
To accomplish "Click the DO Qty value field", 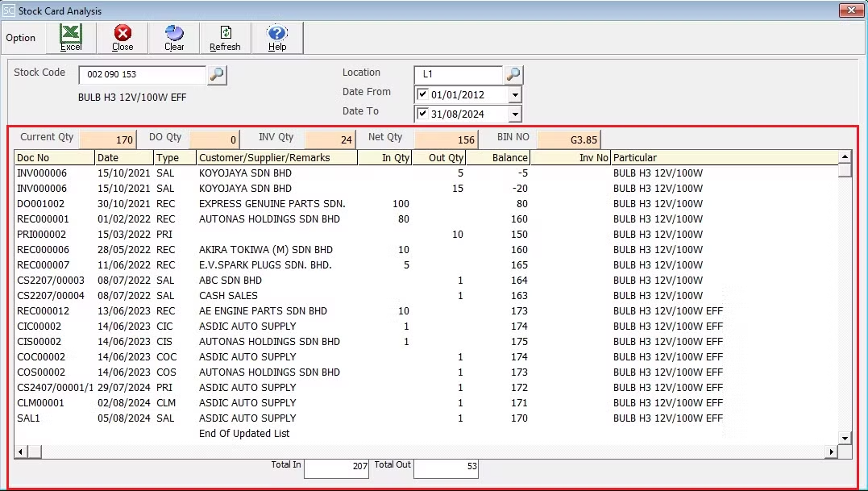I will (x=214, y=139).
